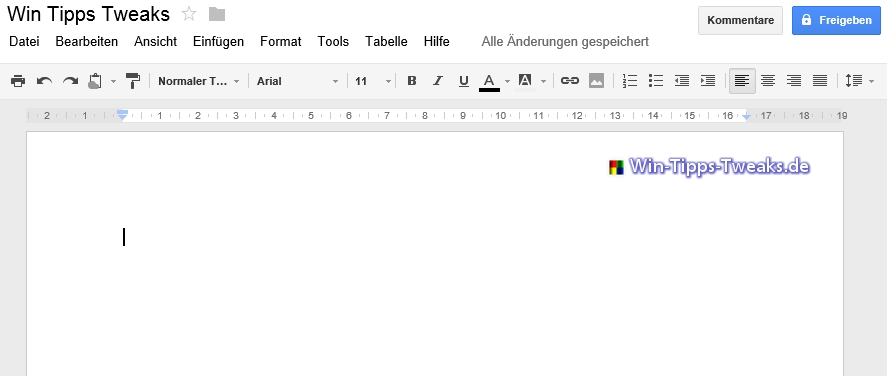Open the Tools menu
This screenshot has width=887, height=376.
point(333,41)
